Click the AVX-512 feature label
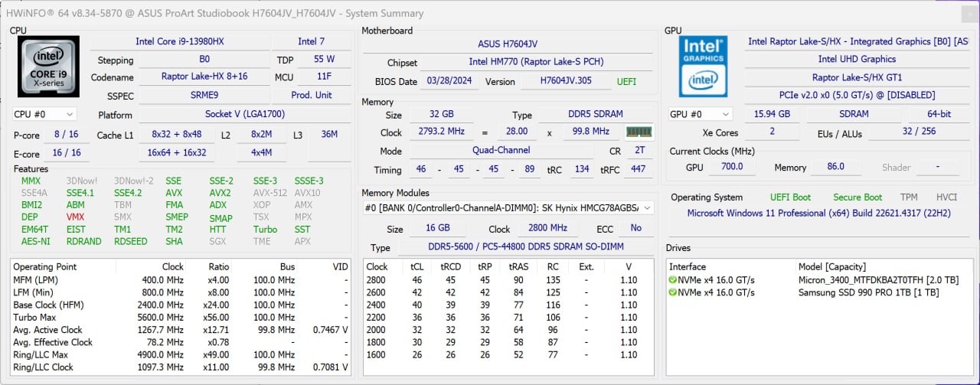This screenshot has height=385, width=980. tap(270, 193)
